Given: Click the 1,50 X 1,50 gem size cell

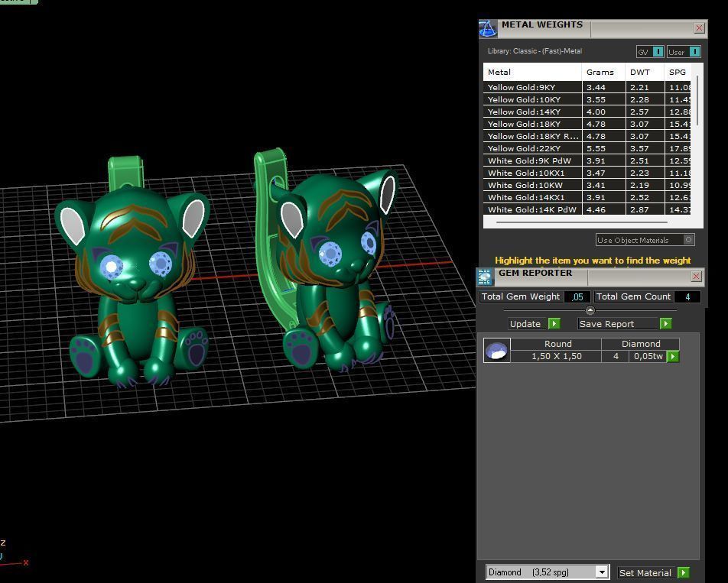Looking at the screenshot, I should [556, 356].
